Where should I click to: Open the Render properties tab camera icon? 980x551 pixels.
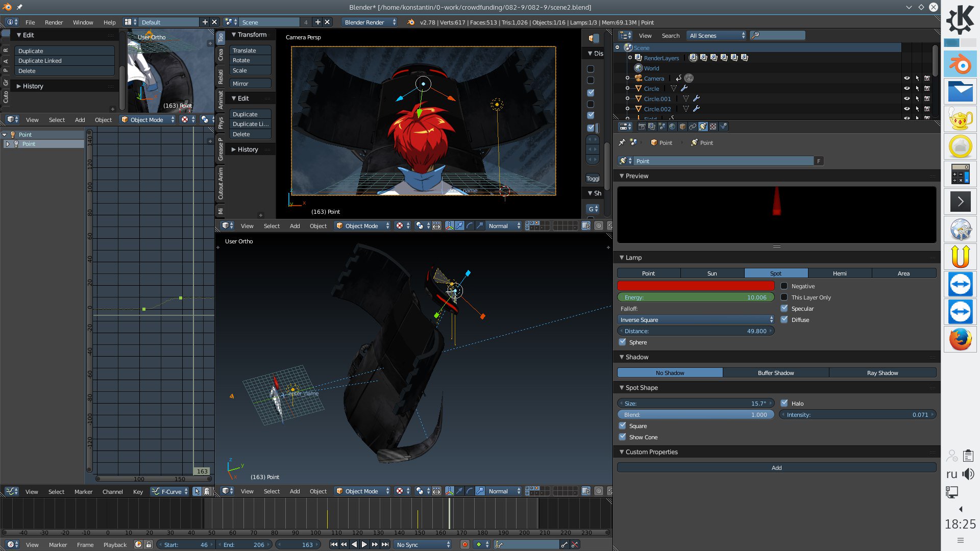[x=642, y=127]
